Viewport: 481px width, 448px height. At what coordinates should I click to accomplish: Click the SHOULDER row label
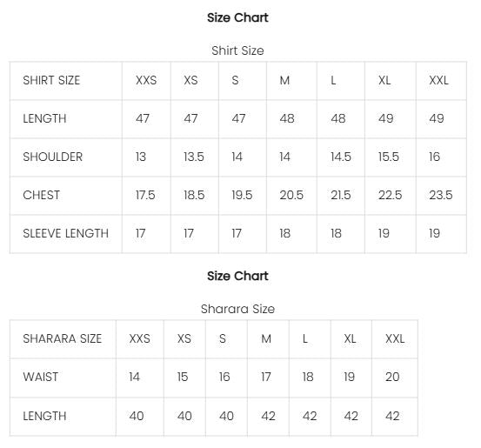click(x=53, y=157)
